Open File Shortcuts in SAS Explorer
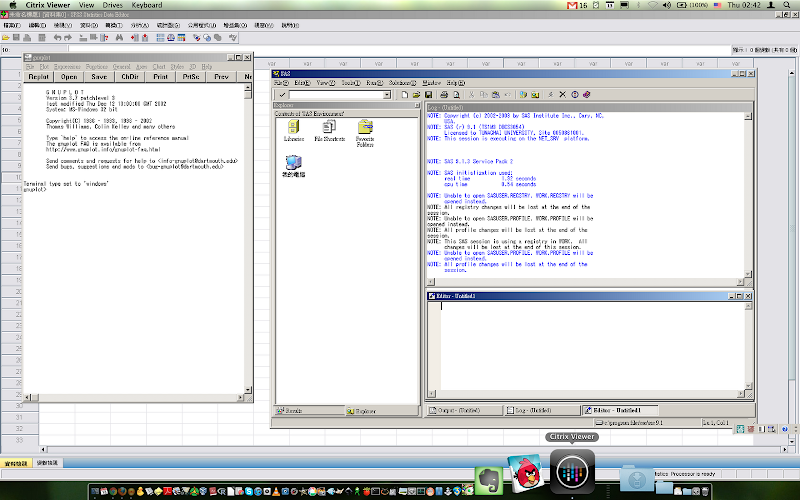Viewport: 800px width, 500px height. tap(329, 128)
